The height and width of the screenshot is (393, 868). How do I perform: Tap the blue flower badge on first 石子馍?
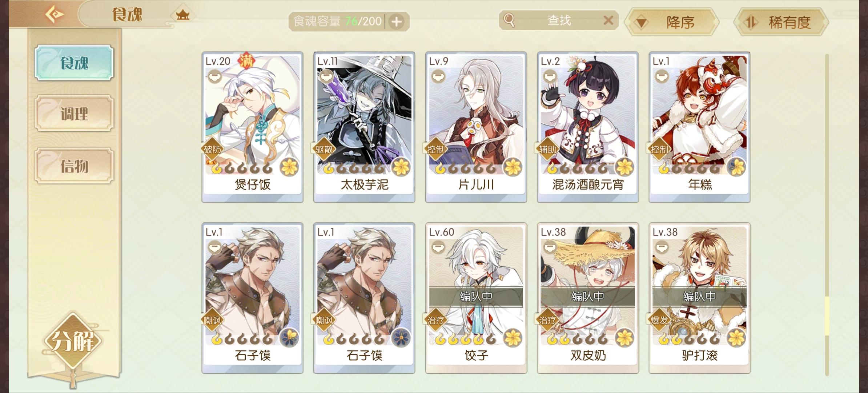290,337
